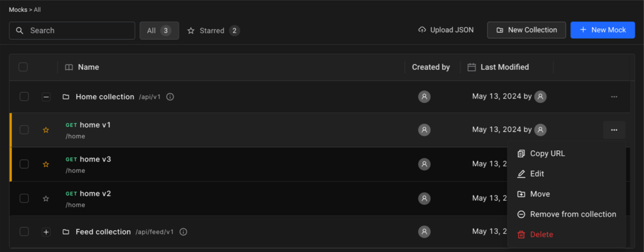Screen dimensions: 644x252
Task: Select the Feed collection checkbox
Action: pos(24,232)
